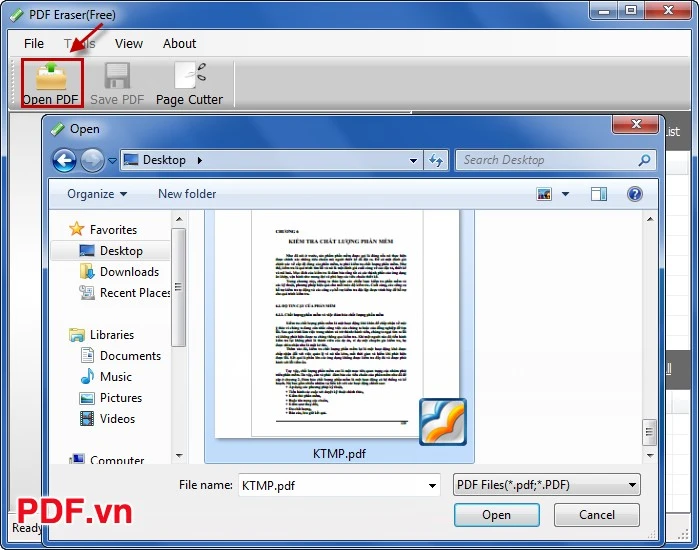Go back with the blue back arrow
Screen dimensions: 699x550
[x=64, y=160]
